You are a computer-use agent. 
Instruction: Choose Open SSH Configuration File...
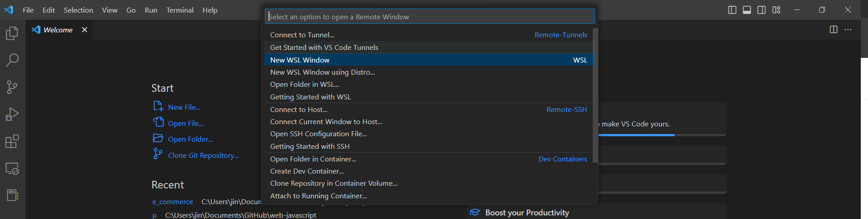point(429,134)
